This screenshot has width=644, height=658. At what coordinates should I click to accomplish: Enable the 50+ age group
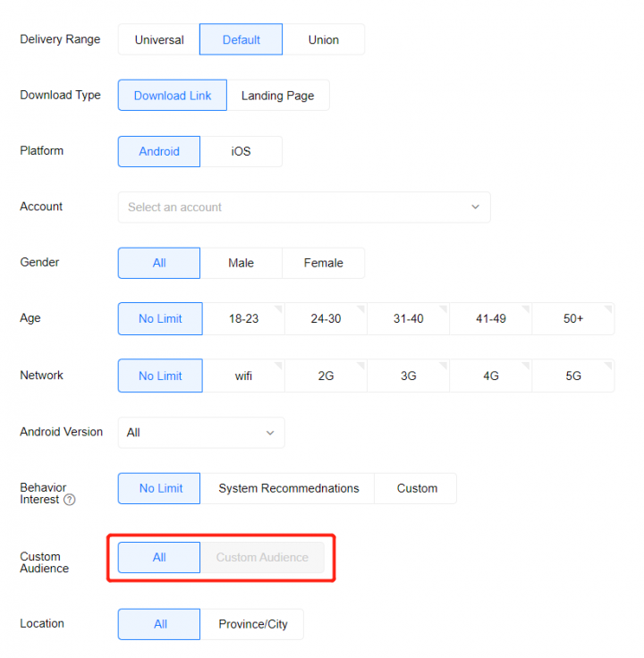click(572, 319)
